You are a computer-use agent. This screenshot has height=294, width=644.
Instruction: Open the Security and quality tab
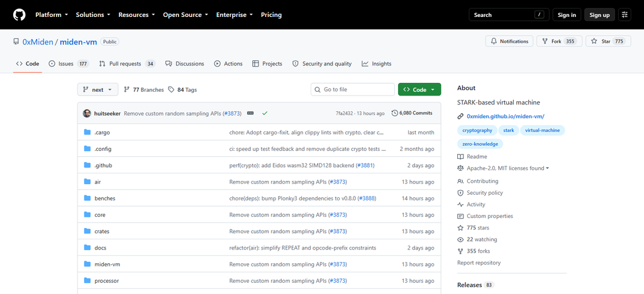pos(322,63)
